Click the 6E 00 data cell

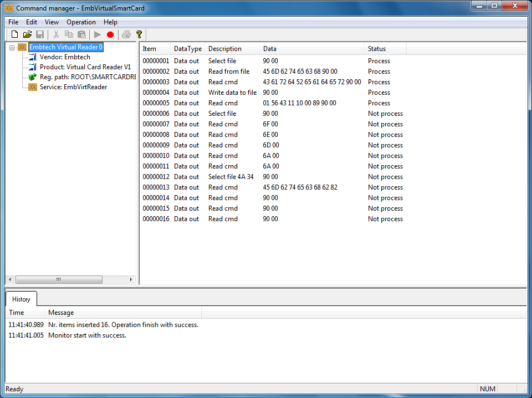point(270,135)
